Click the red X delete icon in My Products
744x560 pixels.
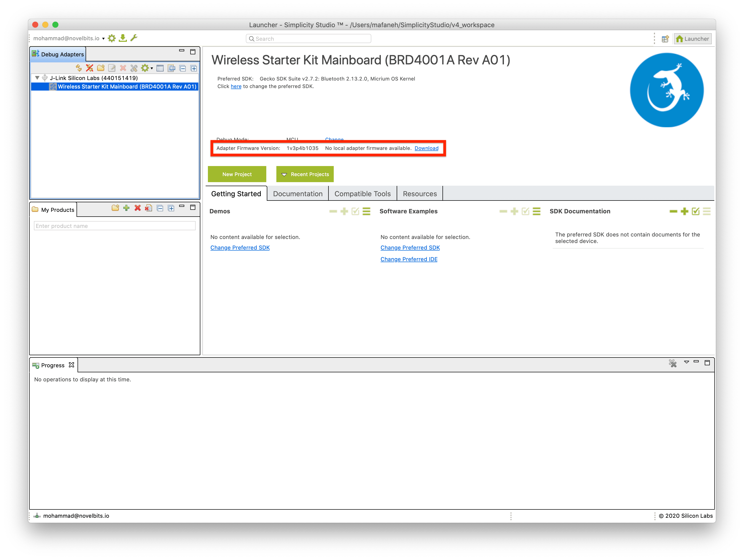pos(138,208)
